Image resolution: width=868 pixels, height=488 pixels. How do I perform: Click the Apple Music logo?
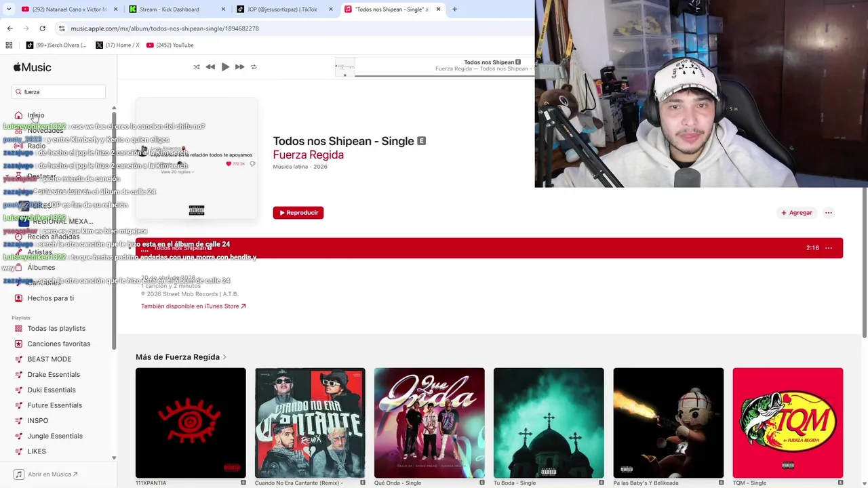32,67
